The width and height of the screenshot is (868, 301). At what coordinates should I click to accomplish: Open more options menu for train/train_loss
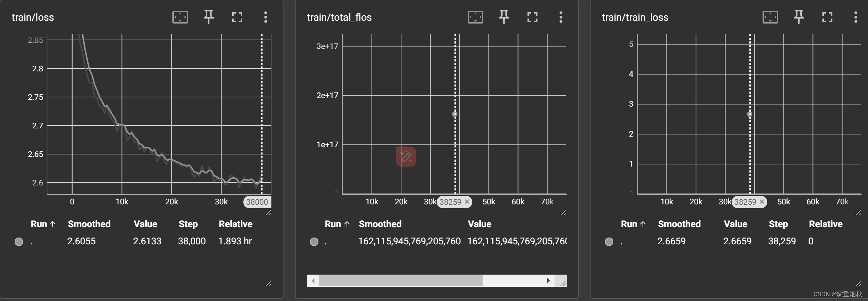856,17
